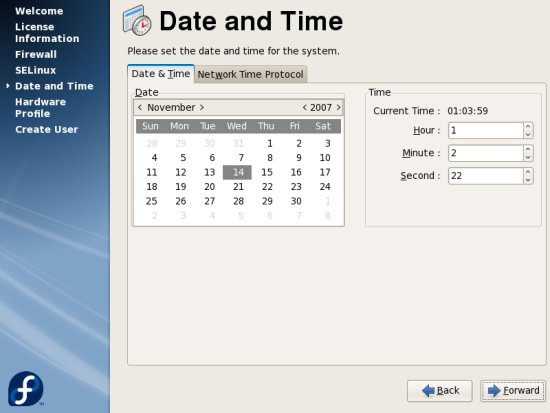Switch to Network Time Protocol tab
Image resolution: width=550 pixels, height=413 pixels.
(250, 74)
